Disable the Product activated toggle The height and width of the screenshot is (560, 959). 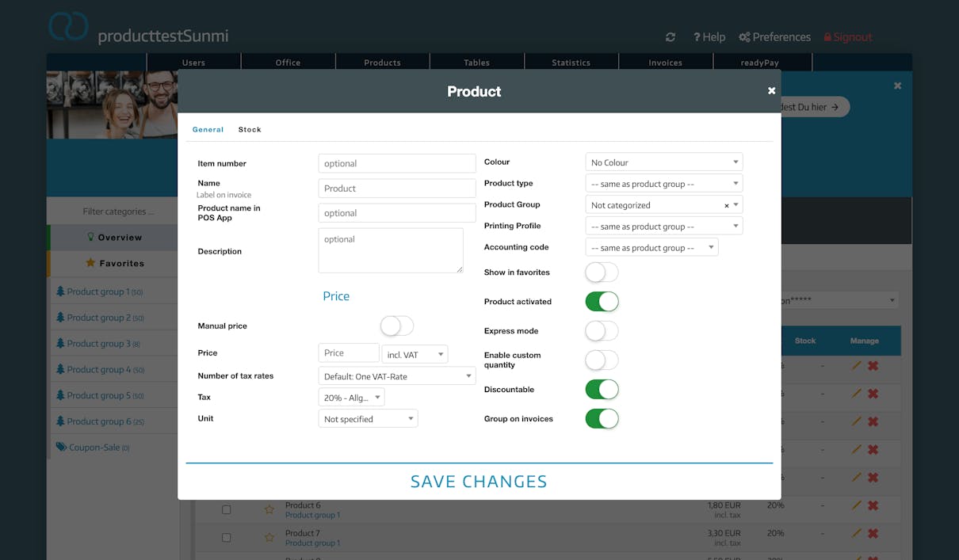(x=602, y=302)
